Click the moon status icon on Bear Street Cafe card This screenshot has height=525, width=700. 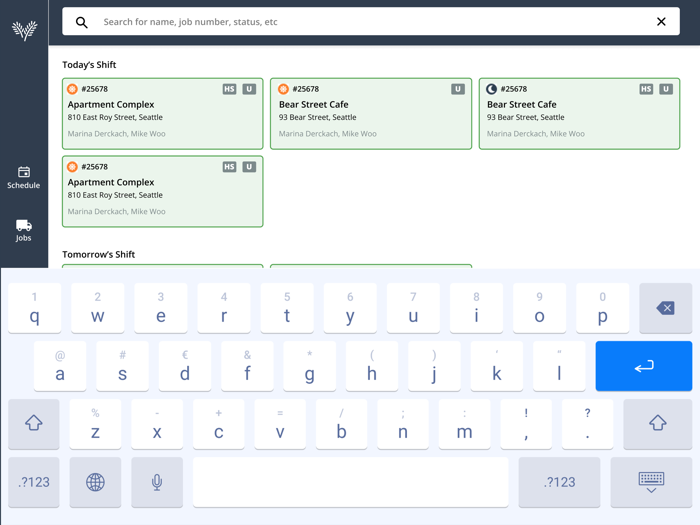click(x=491, y=89)
